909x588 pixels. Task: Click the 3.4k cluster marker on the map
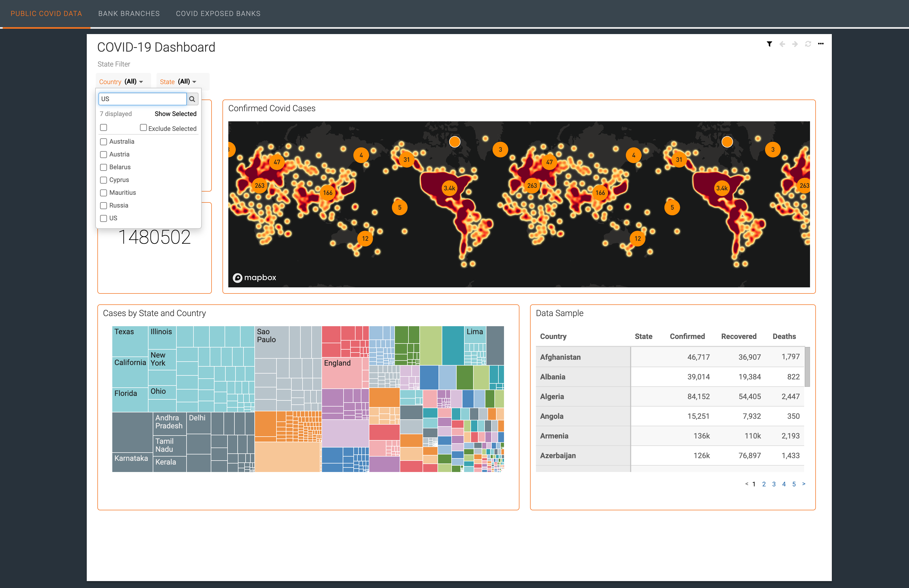449,188
